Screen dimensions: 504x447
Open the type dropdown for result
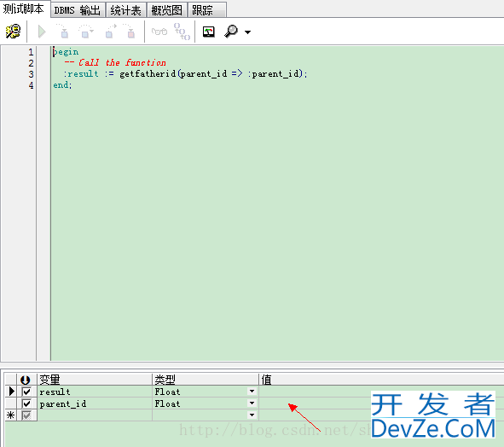click(x=252, y=392)
